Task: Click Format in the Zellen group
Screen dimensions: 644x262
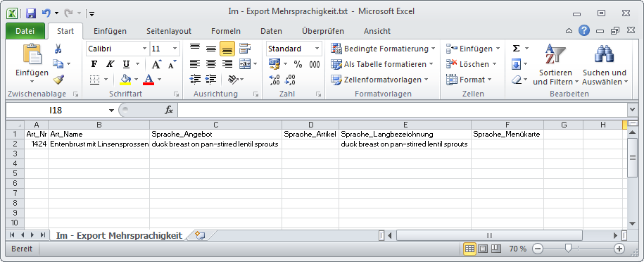Action: pyautogui.click(x=469, y=80)
